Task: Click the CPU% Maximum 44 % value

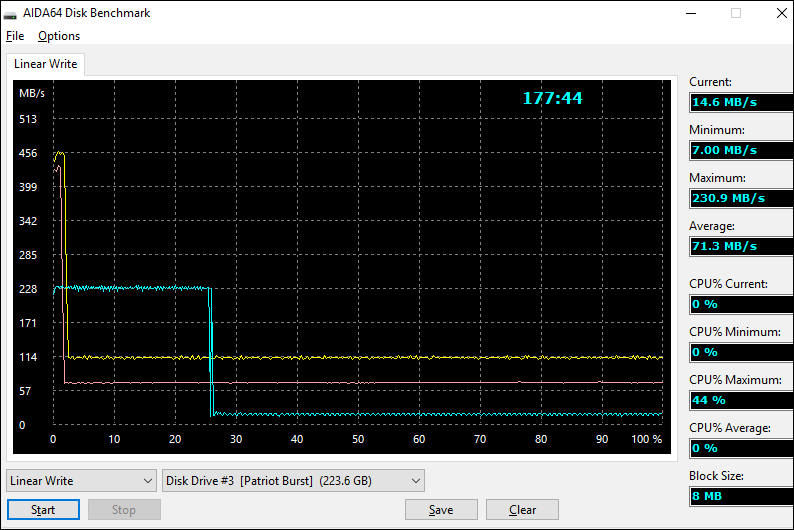Action: click(742, 400)
